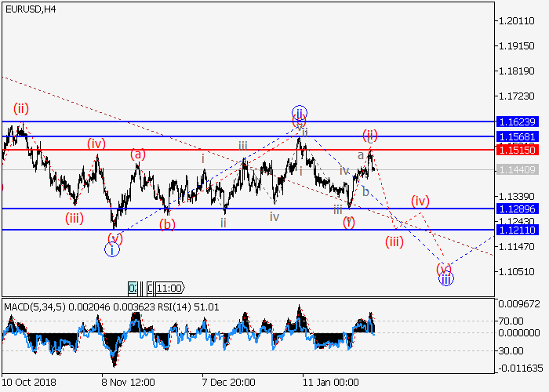Click the red 1.15150 price level tag
The width and height of the screenshot is (549, 392).
(516, 149)
